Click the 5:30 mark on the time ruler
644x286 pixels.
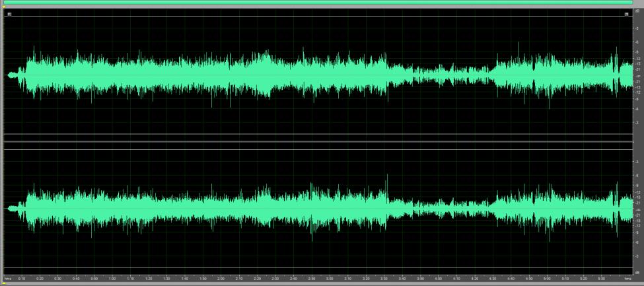point(601,279)
